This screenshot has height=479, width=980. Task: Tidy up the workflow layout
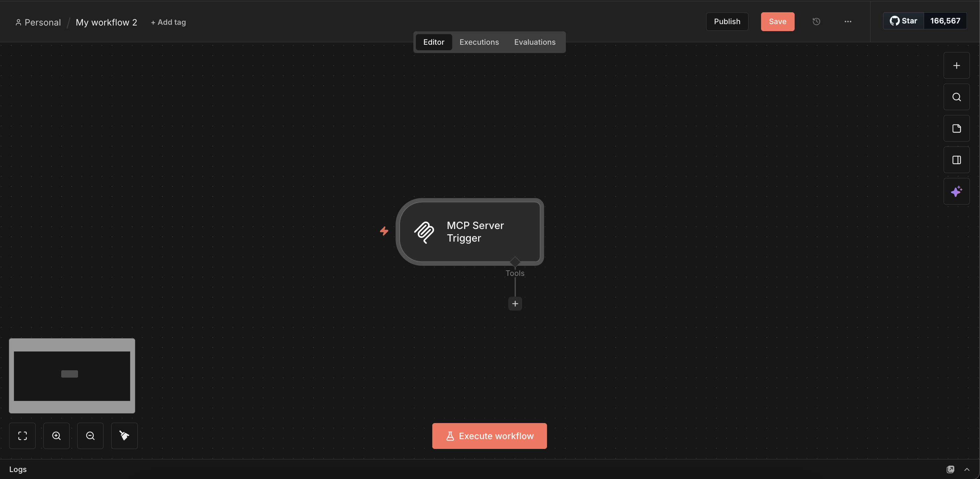124,436
